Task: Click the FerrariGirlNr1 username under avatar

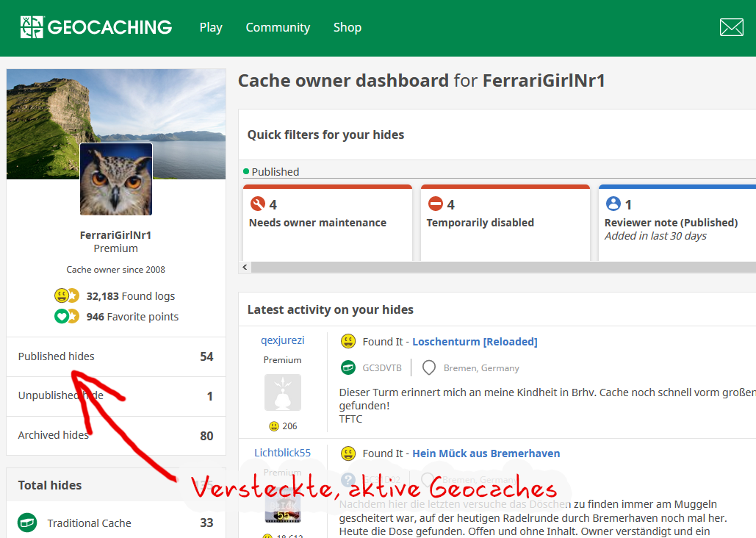Action: pos(116,235)
